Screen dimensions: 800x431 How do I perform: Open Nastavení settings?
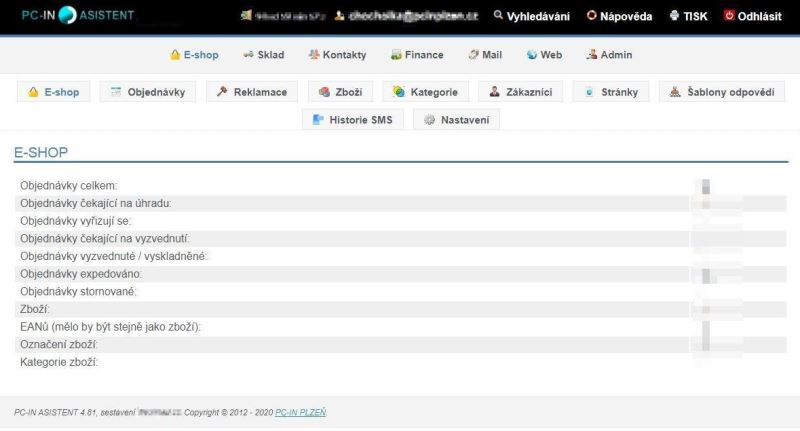[456, 120]
